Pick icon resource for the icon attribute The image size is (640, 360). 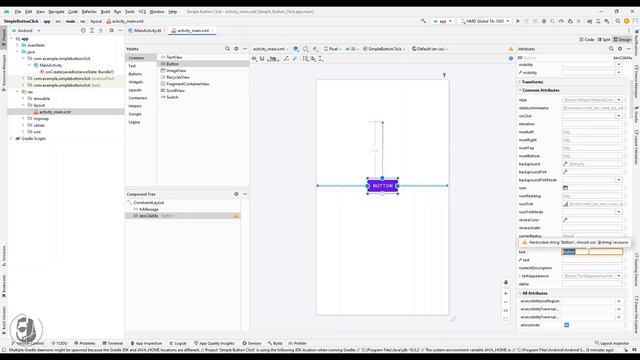pos(565,188)
